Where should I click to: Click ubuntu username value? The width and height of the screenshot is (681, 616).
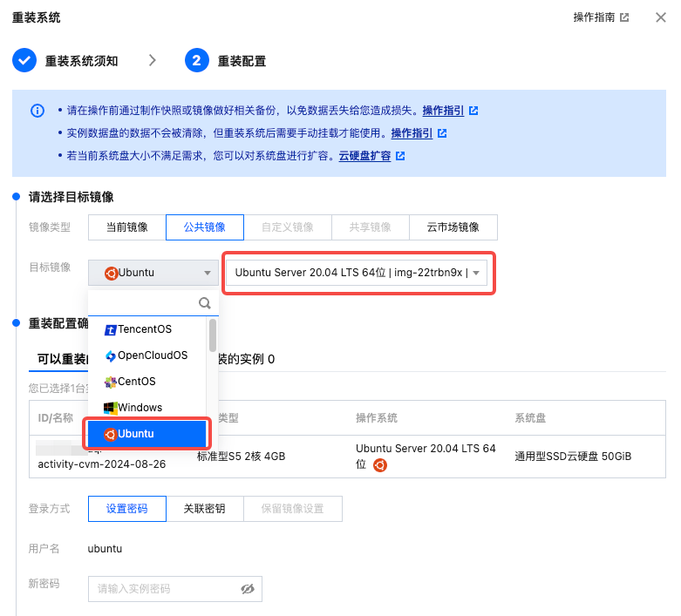pos(105,549)
